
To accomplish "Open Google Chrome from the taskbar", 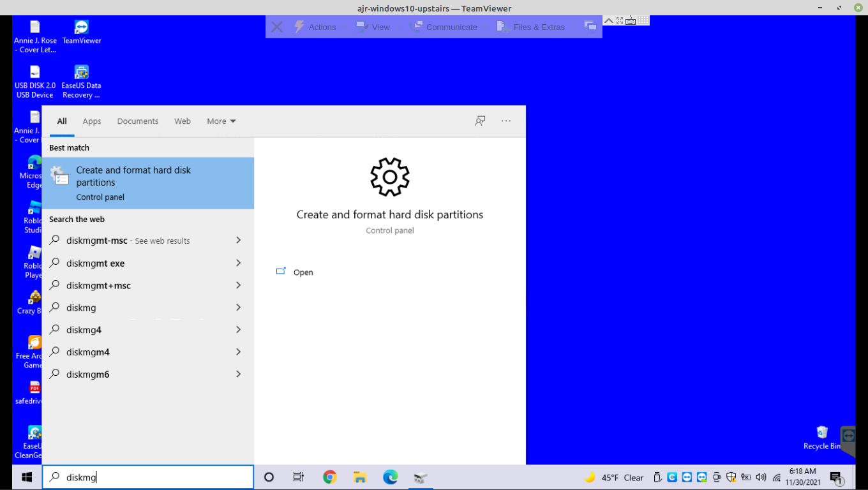I will (329, 477).
